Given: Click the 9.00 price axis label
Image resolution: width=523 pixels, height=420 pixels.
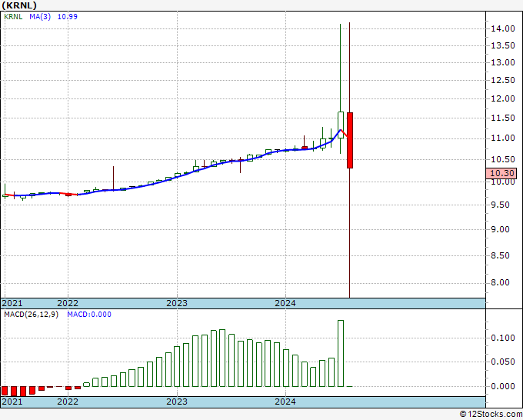Looking at the screenshot, I should [x=501, y=229].
